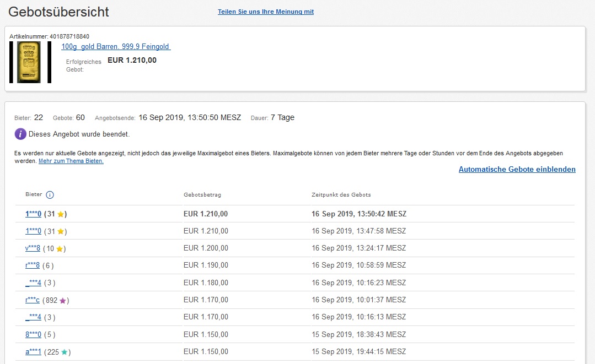Click the info icon next to Bieter header

point(50,195)
